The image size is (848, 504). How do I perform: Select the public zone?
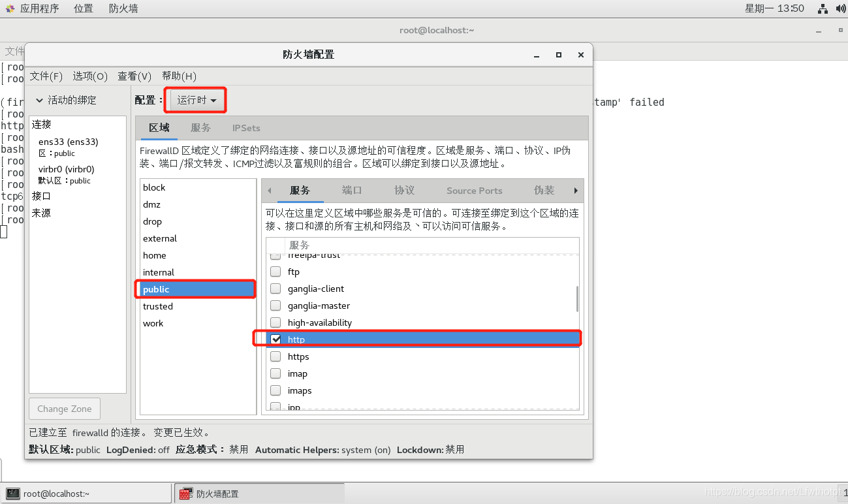pyautogui.click(x=198, y=289)
